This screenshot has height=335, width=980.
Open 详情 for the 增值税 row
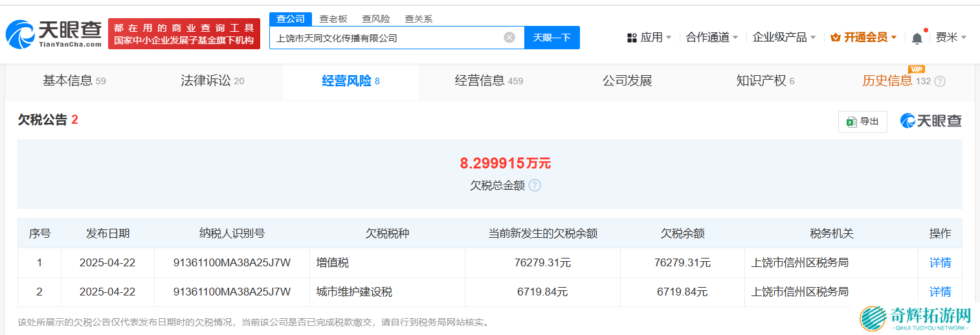[x=940, y=262]
